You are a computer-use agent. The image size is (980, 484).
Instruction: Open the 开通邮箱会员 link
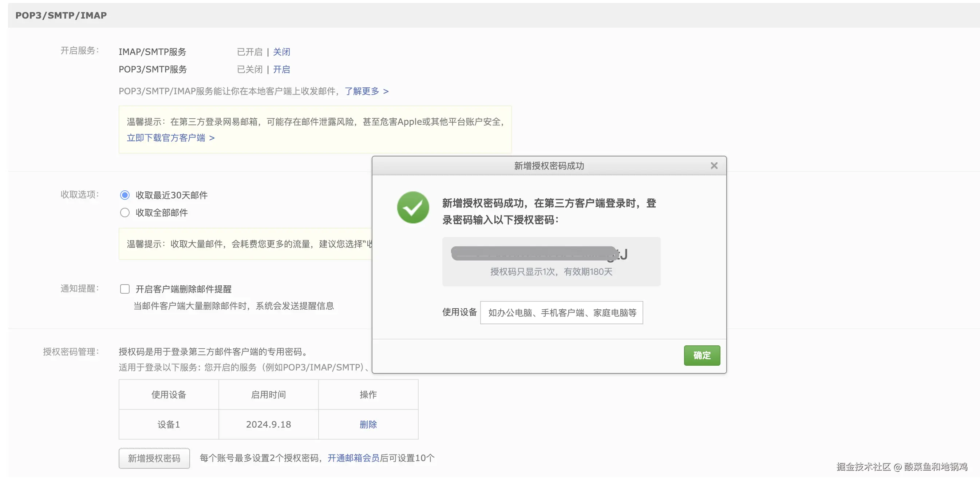(353, 458)
